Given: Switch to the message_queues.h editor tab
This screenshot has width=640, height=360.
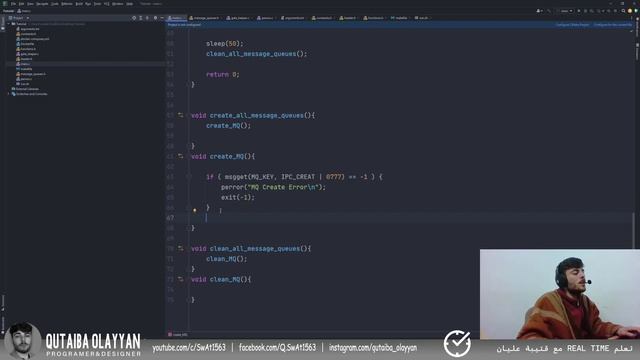Looking at the screenshot, I should coord(205,18).
